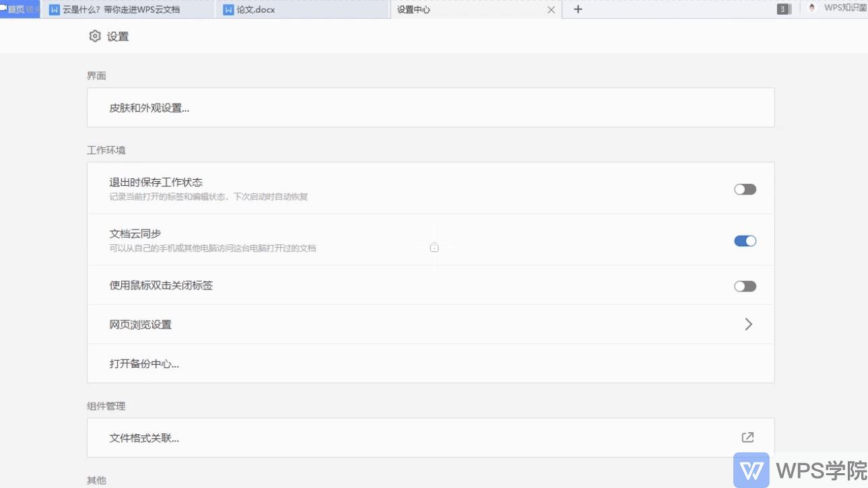Click the document icon on the 论文.docx tab
Viewport: 868px width, 488px height.
pyautogui.click(x=228, y=9)
